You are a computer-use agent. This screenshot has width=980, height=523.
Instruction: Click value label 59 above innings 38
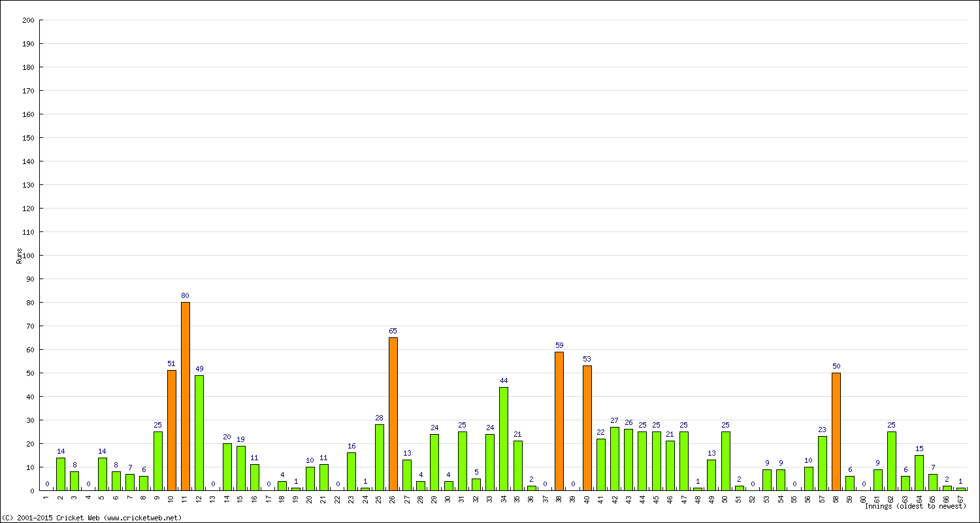[x=559, y=345]
